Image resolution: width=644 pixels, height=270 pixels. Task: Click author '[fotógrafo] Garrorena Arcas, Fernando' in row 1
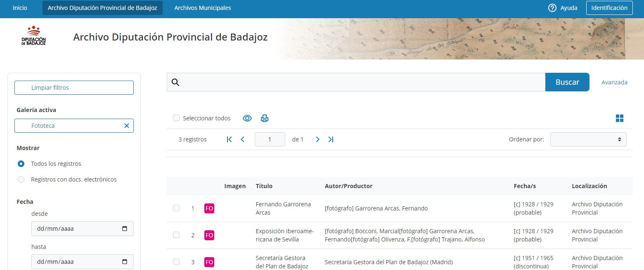coord(376,208)
